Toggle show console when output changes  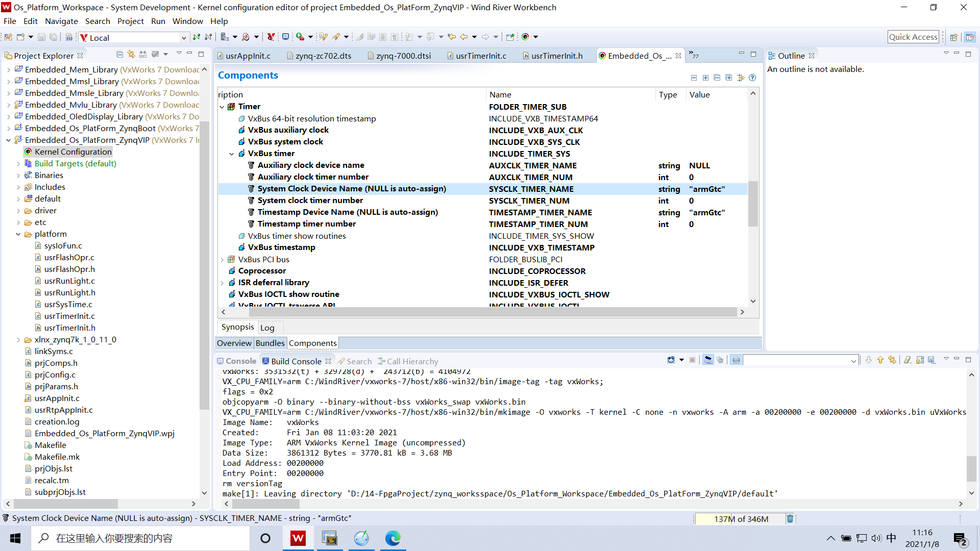point(708,360)
